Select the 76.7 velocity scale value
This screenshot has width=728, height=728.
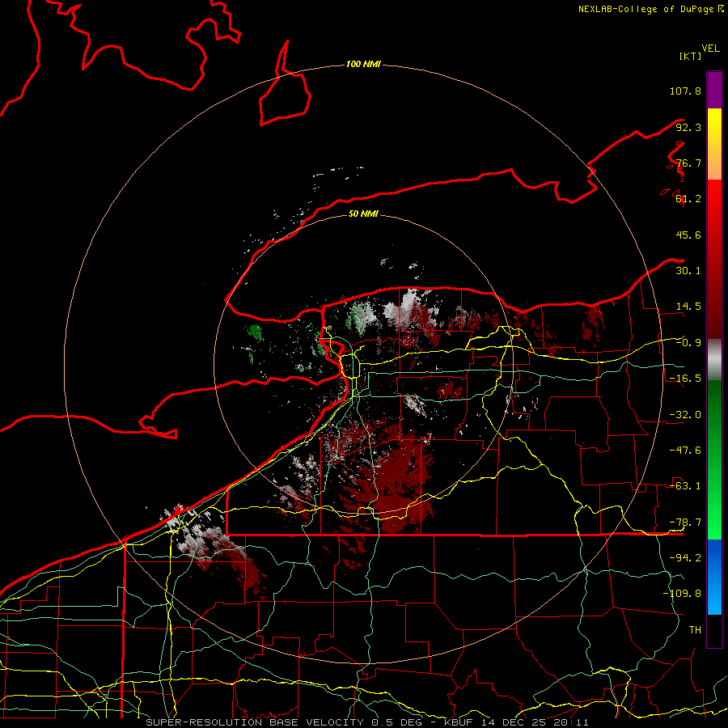[688, 163]
